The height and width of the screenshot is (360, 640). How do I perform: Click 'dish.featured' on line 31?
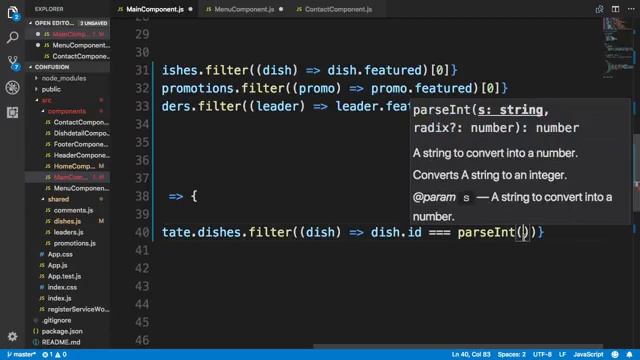375,70
